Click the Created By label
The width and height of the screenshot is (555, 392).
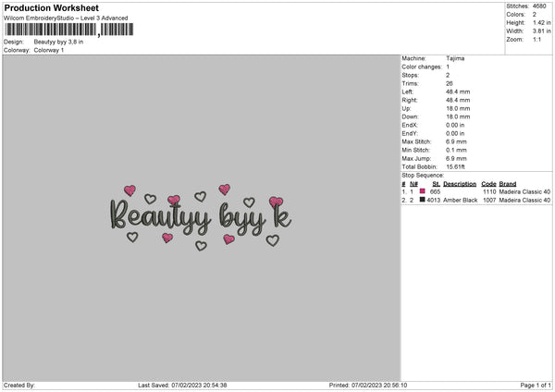point(19,385)
